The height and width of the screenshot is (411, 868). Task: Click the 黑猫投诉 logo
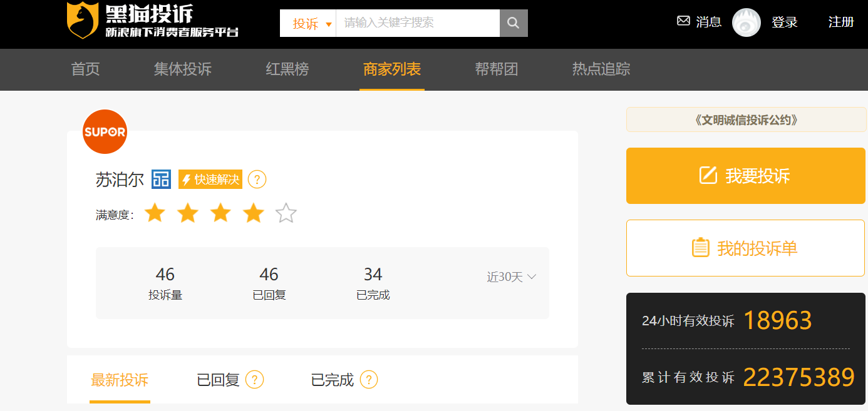coord(153,21)
